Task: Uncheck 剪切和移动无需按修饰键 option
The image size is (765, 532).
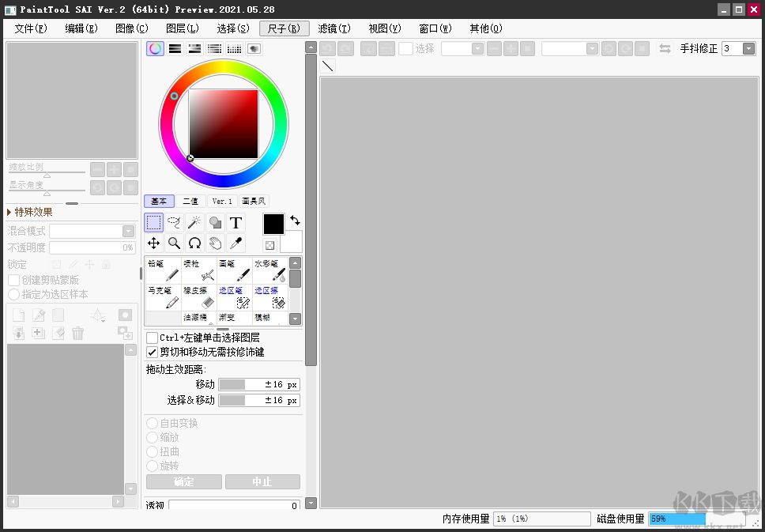Action: click(x=152, y=352)
